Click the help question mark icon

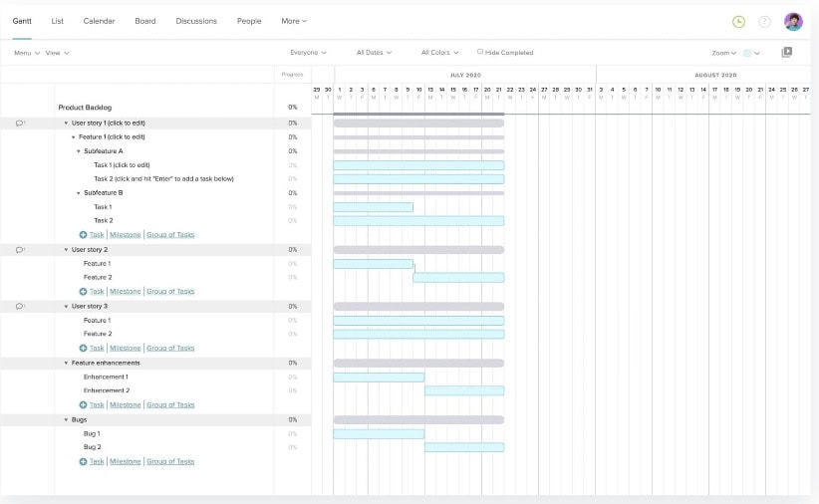(764, 21)
